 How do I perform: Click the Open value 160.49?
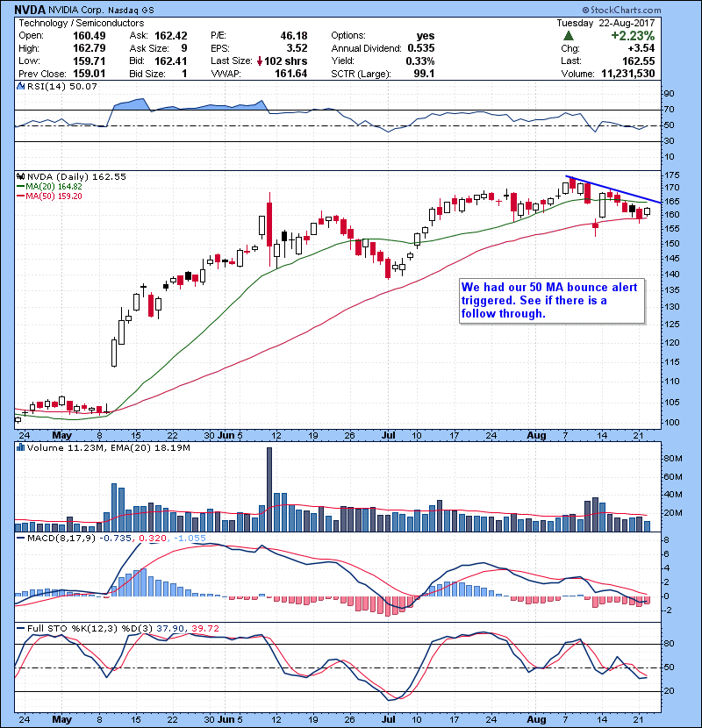click(90, 36)
